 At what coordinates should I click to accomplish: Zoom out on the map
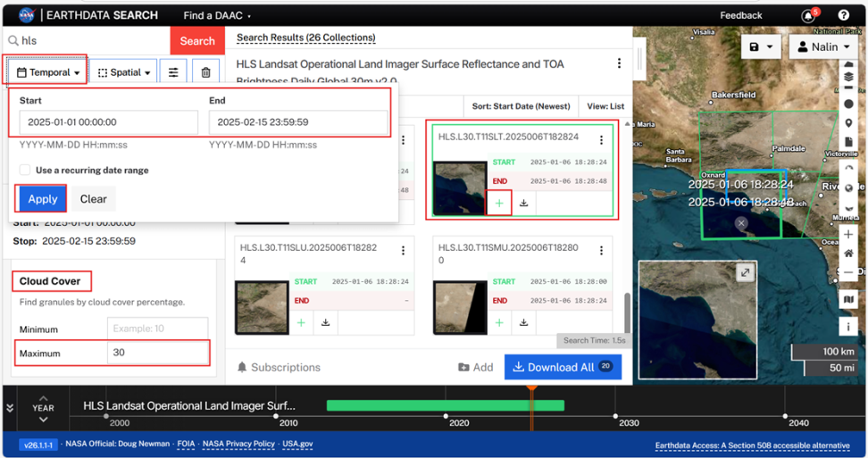(848, 272)
